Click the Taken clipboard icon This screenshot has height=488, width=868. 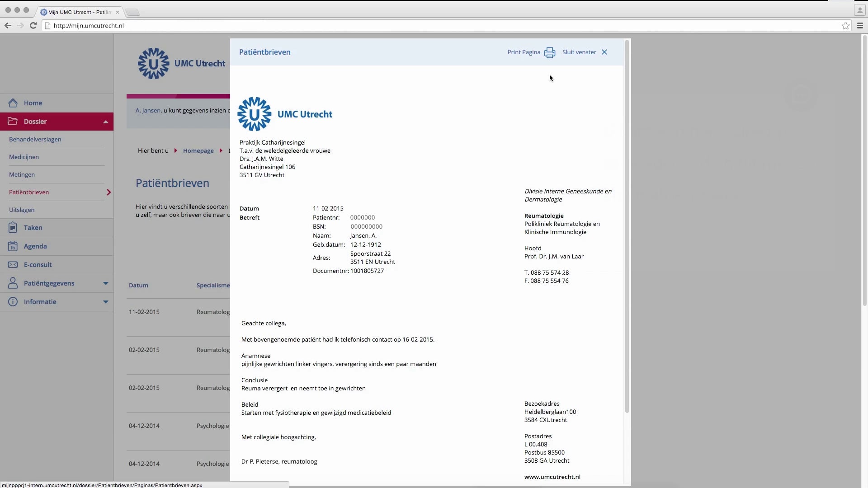13,227
